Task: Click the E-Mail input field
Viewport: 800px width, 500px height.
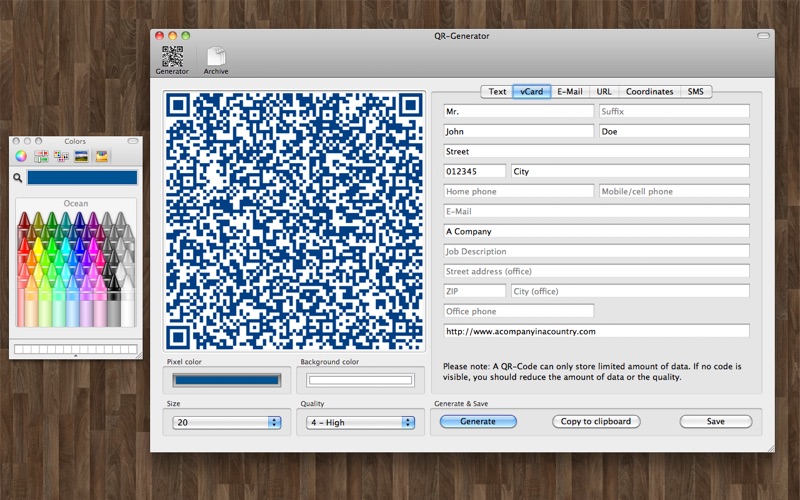Action: [596, 211]
